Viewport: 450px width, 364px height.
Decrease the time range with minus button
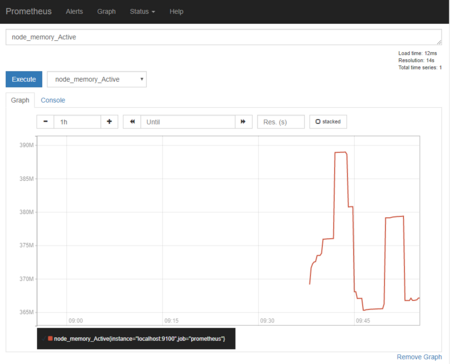pos(45,122)
